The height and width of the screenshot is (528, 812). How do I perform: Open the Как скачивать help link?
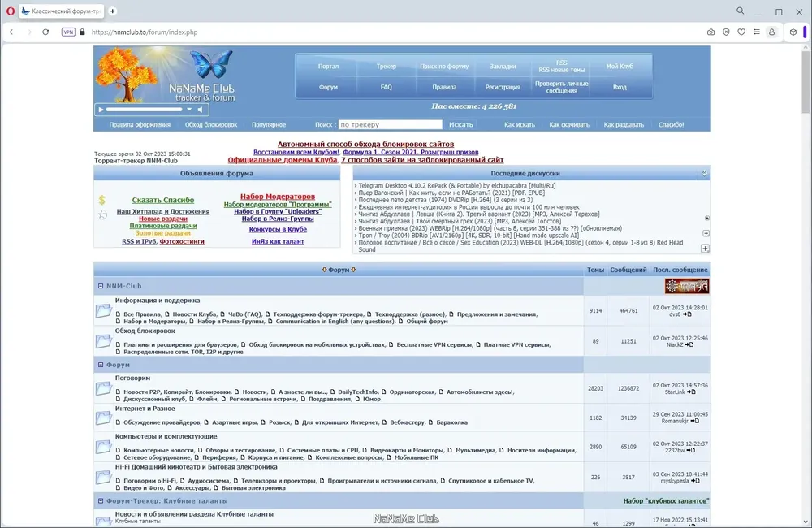569,124
